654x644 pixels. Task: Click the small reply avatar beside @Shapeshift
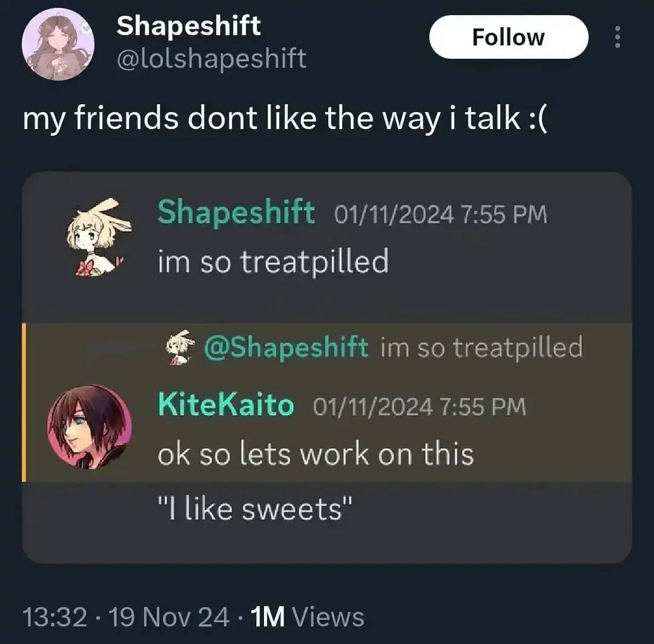(180, 347)
